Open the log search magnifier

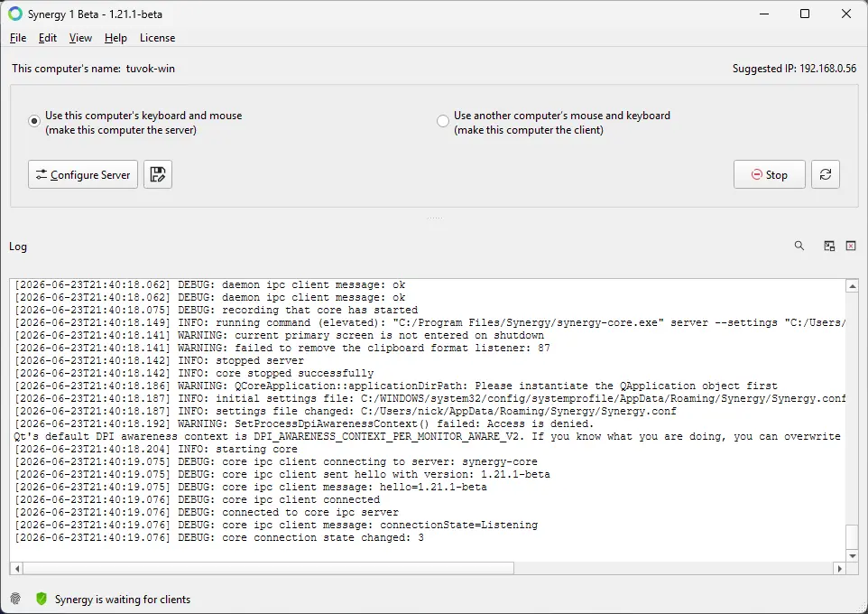[x=799, y=246]
